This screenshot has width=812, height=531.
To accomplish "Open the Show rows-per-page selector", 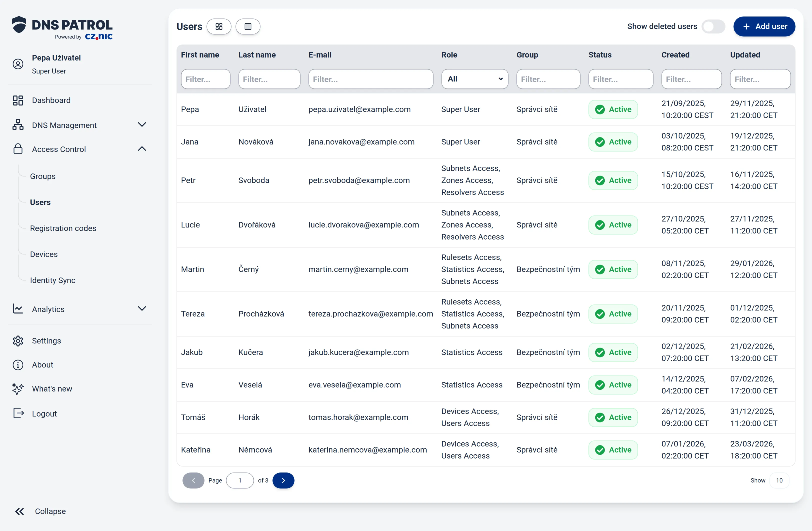I will tap(779, 480).
